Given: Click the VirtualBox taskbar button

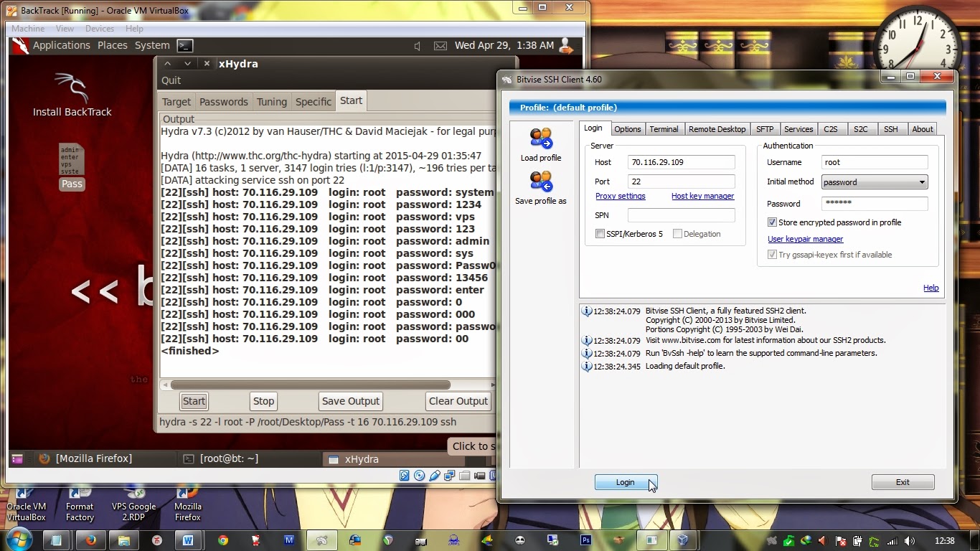Looking at the screenshot, I should [x=684, y=540].
